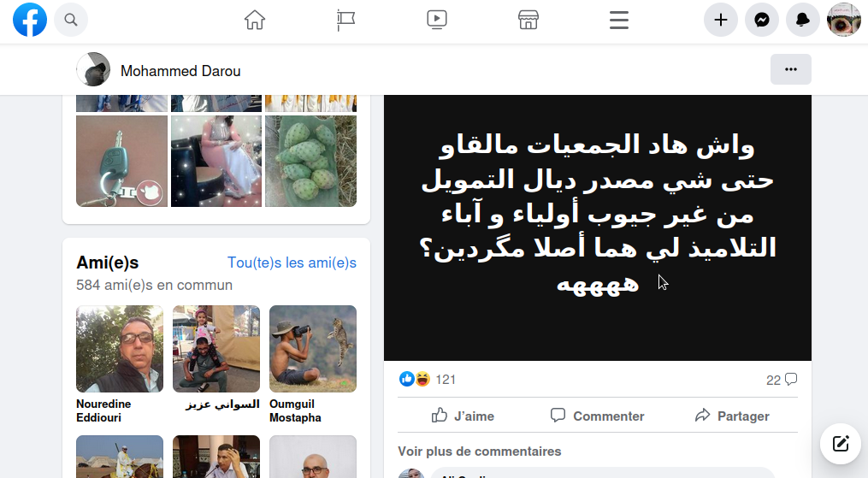
Task: Open notifications bell icon
Action: click(x=803, y=20)
